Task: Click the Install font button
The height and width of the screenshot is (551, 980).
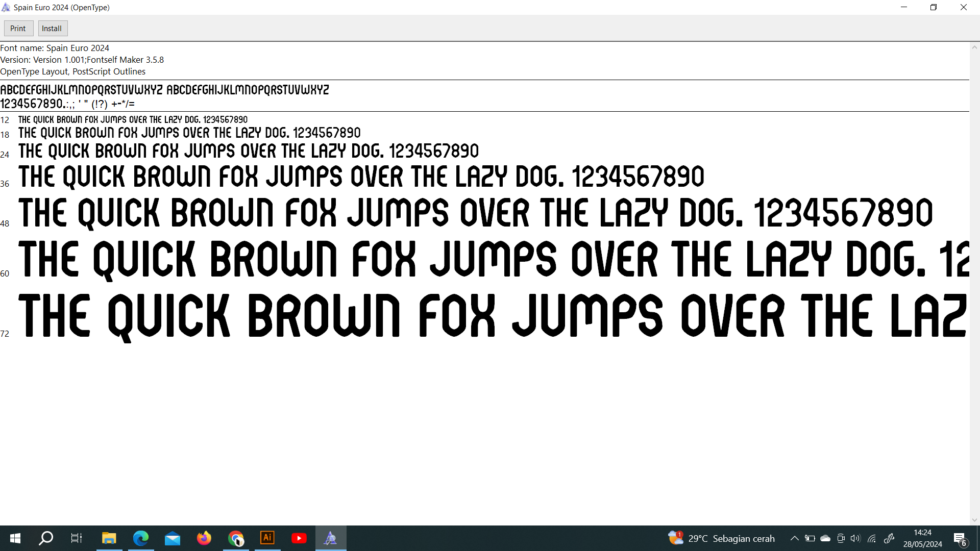Action: click(x=52, y=29)
